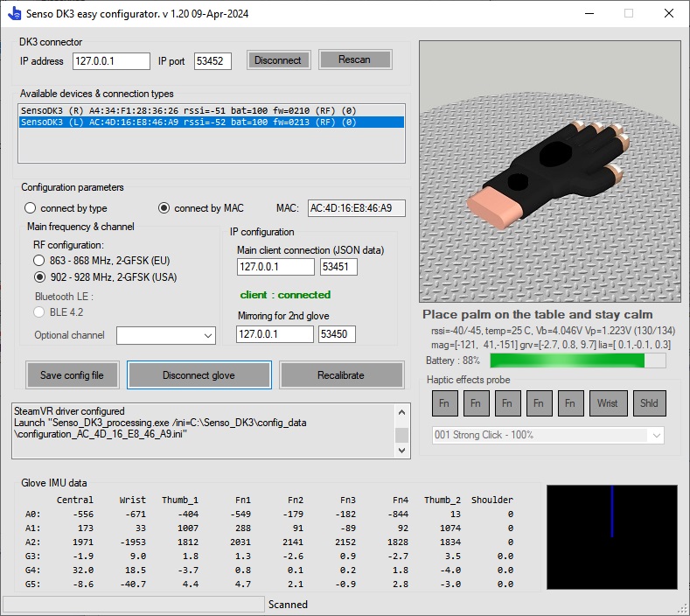Click Save config file button
This screenshot has width=690, height=616.
72,375
